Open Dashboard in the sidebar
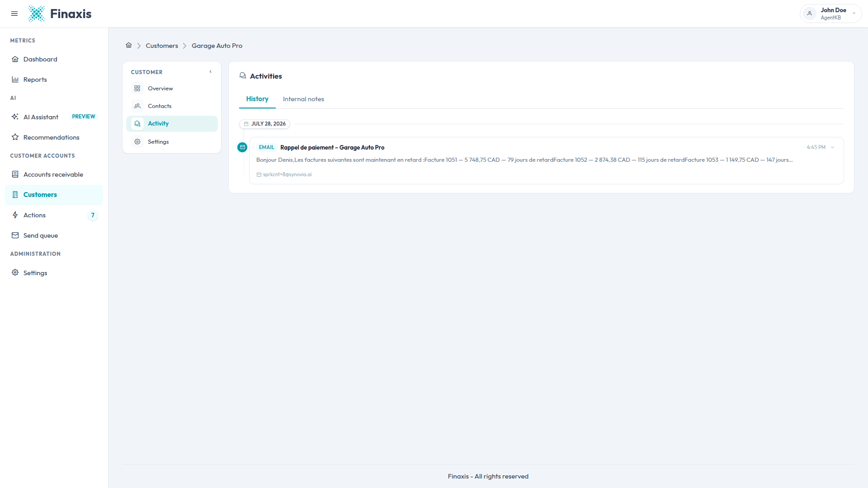The width and height of the screenshot is (868, 488). tap(54, 59)
